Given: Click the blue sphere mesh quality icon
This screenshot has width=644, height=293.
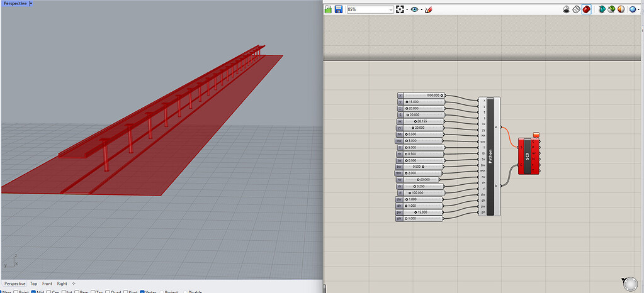Looking at the screenshot, I should 633,9.
